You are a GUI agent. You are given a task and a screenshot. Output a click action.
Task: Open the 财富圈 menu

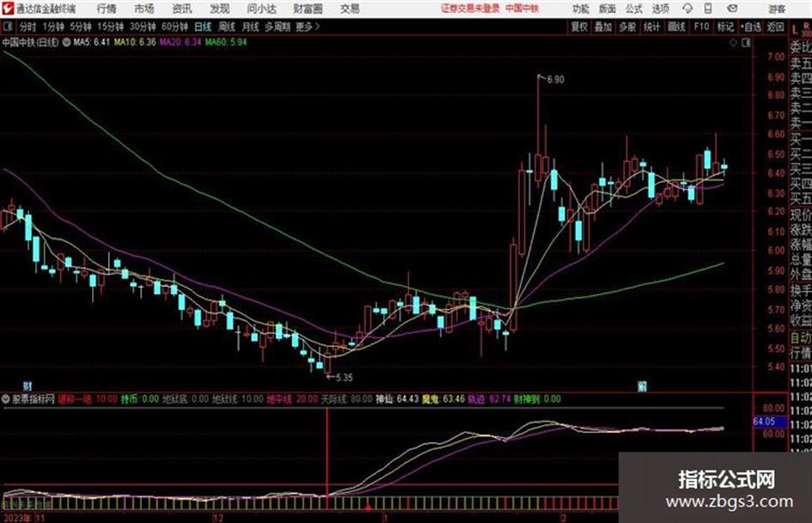coord(308,9)
